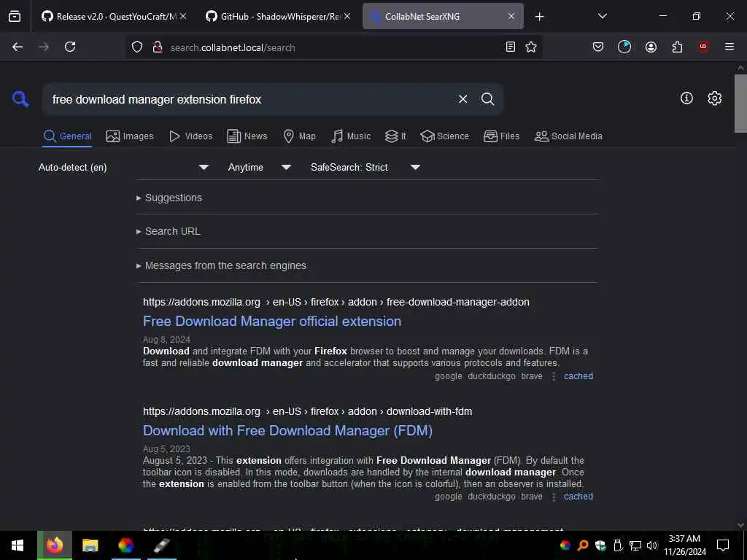Viewport: 747px width, 560px height.
Task: List all tabs dropdown arrow
Action: coord(602,16)
